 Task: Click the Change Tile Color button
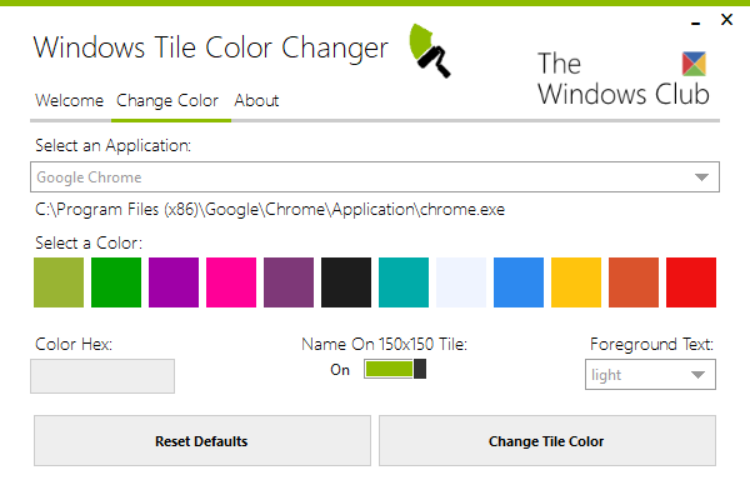pos(546,441)
